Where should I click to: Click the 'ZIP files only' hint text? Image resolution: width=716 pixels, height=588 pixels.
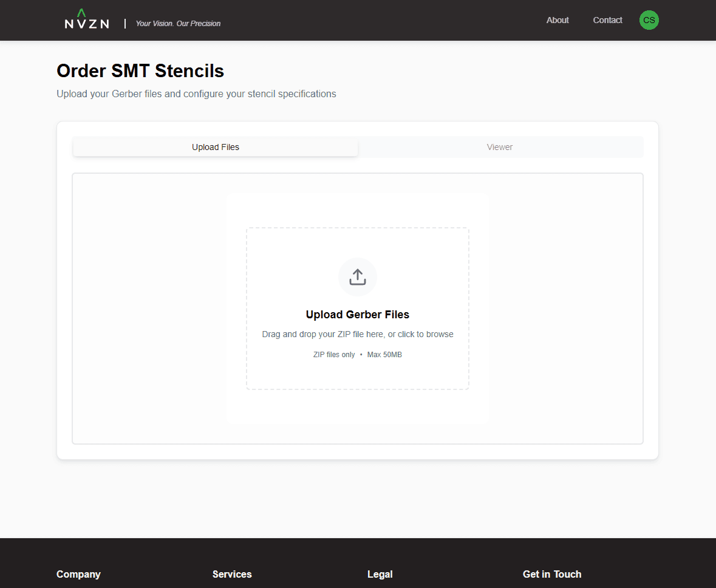[334, 354]
